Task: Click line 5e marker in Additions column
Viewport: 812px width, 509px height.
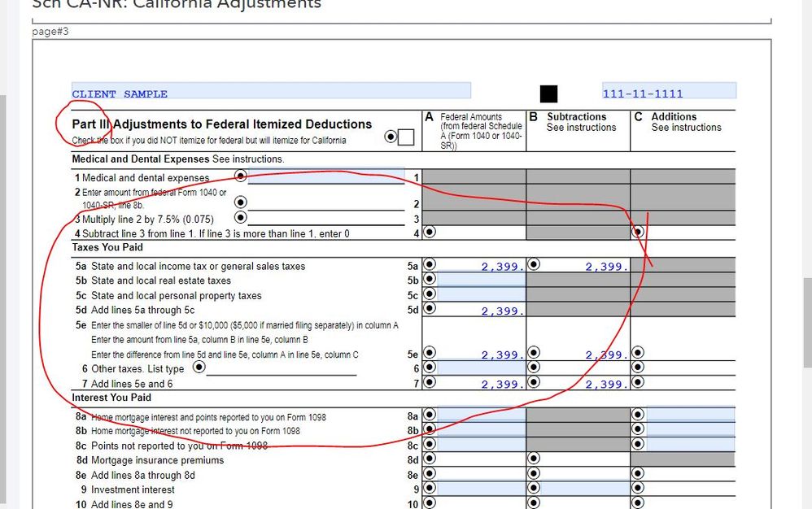Action: (x=638, y=353)
